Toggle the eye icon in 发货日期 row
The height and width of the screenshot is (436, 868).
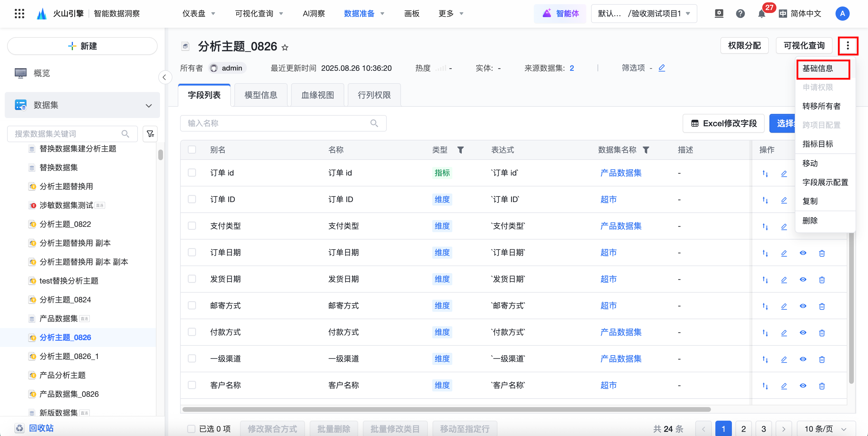[x=803, y=279]
